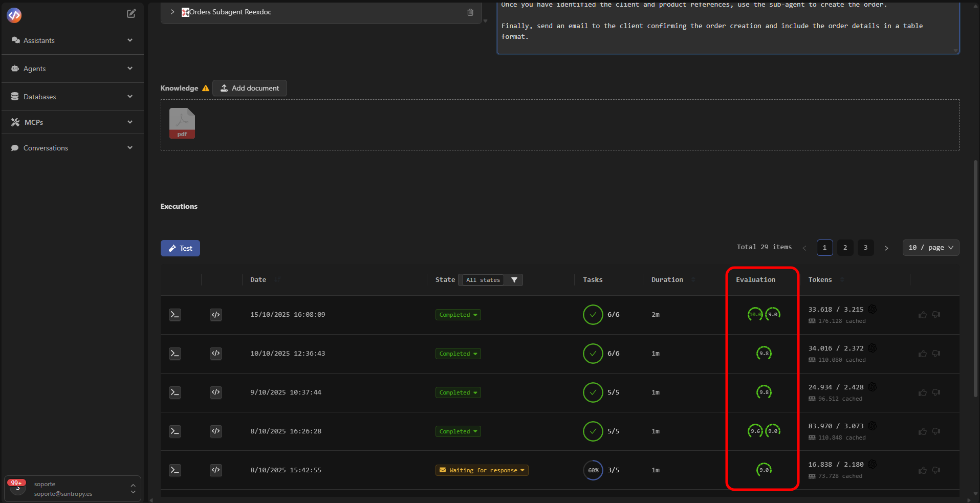Open code view for 15/10/2025 16:08:09 execution
Viewport: 980px width, 503px height.
[216, 315]
